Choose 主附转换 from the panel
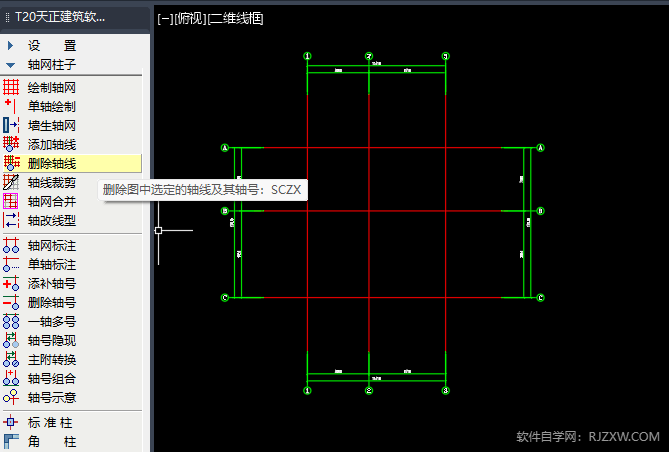Image resolution: width=669 pixels, height=452 pixels. (x=52, y=360)
